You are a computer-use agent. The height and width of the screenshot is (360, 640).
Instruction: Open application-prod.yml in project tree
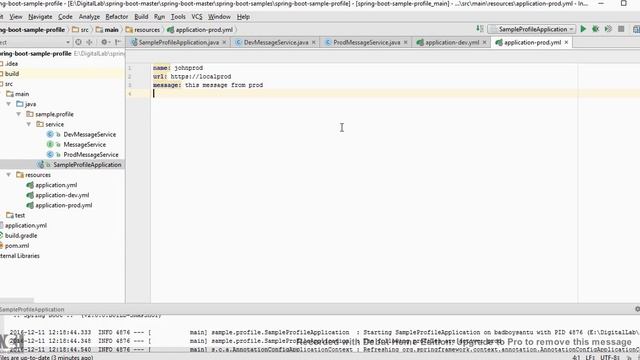pyautogui.click(x=64, y=205)
